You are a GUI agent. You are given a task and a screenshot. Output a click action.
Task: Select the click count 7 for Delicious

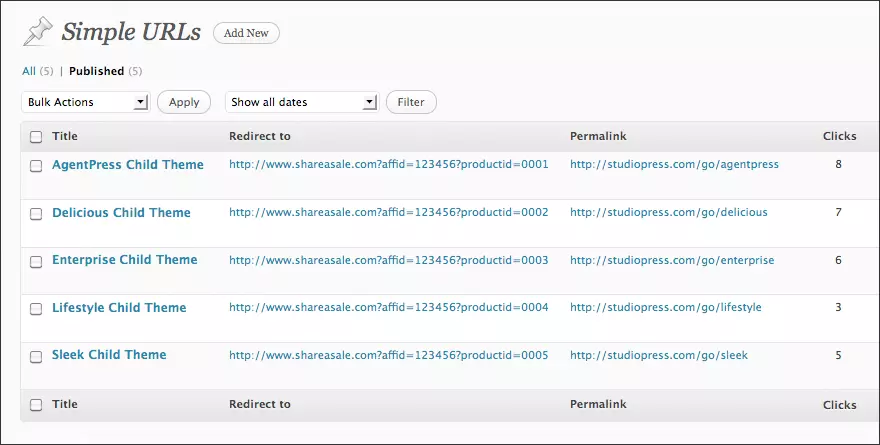838,212
